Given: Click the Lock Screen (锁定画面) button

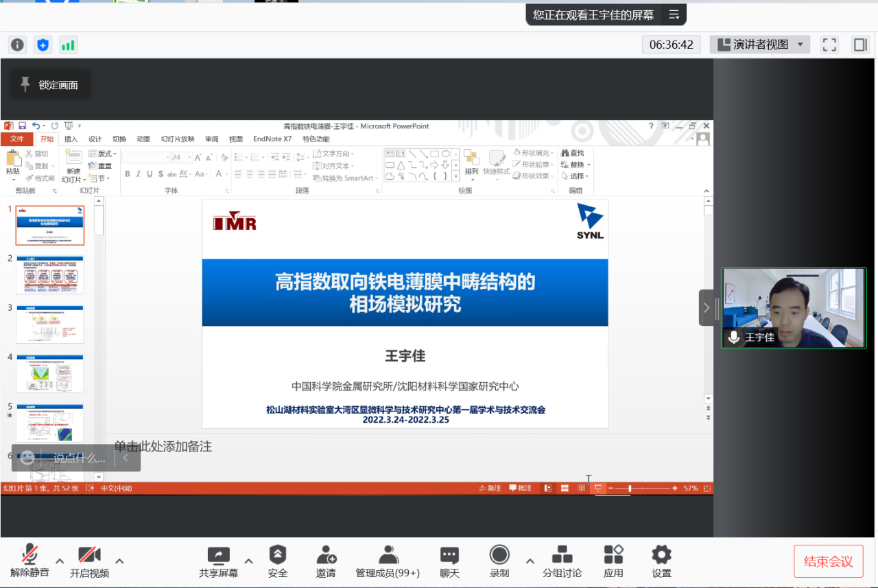Looking at the screenshot, I should 50,85.
